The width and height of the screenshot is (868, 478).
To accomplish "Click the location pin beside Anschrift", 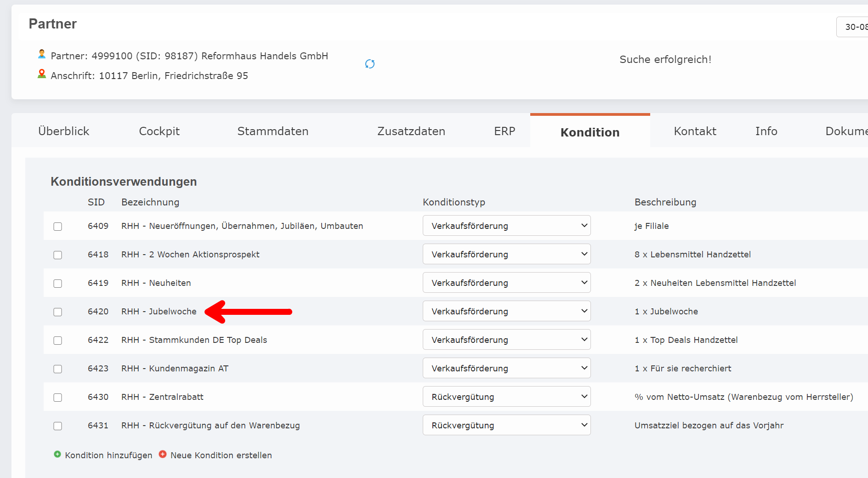I will (42, 74).
